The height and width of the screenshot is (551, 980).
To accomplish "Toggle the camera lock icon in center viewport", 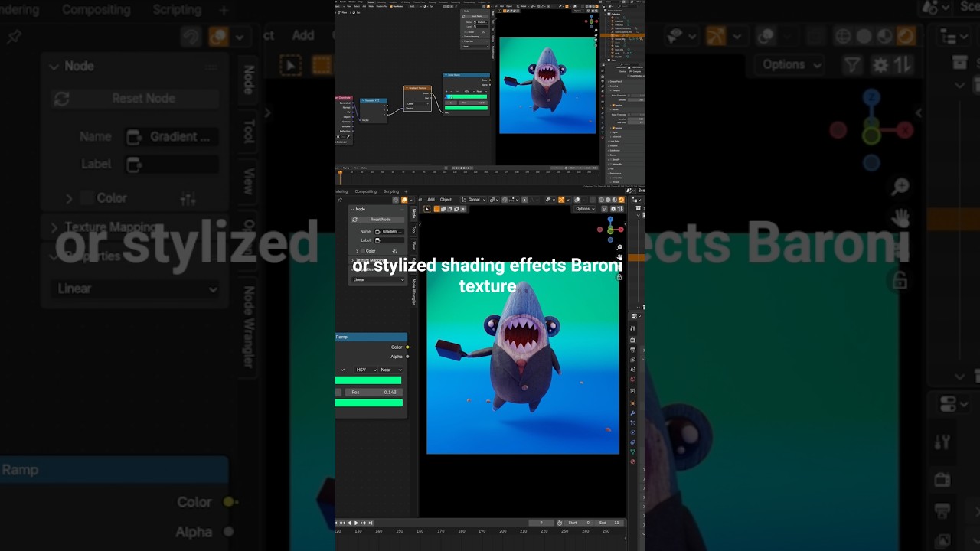I will [x=619, y=277].
